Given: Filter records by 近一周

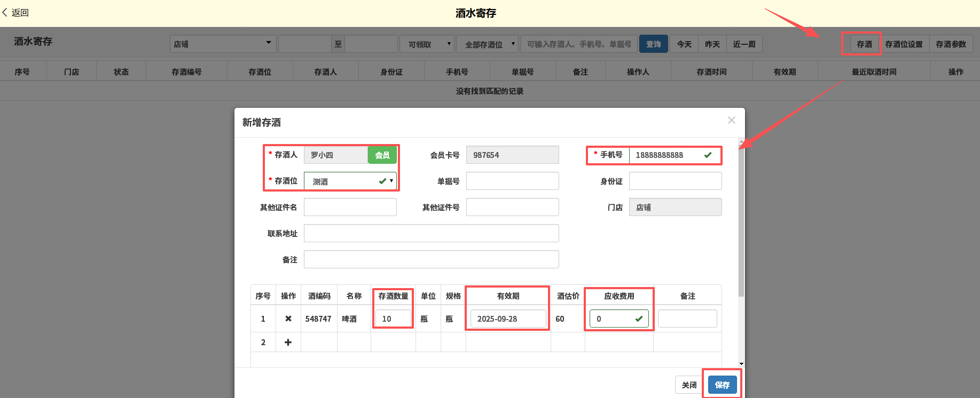Looking at the screenshot, I should tap(744, 44).
